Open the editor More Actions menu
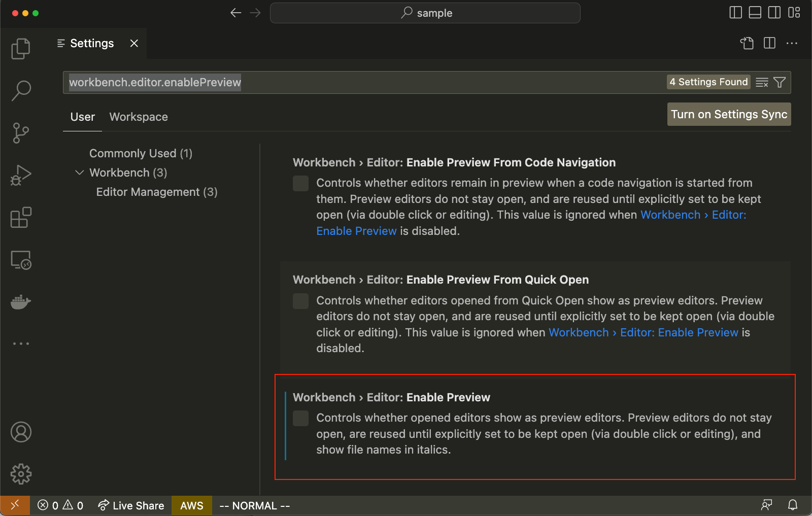Viewport: 812px width, 516px height. (x=792, y=43)
